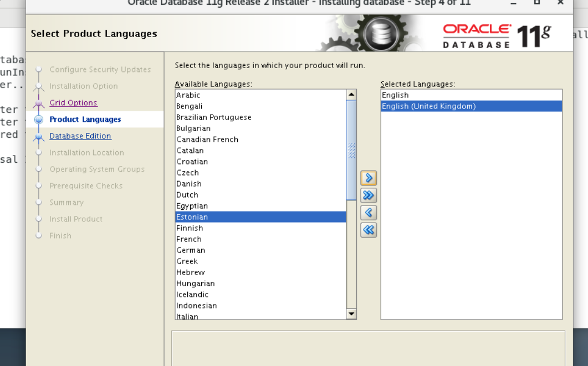Remove selected language with single left arrow

coord(369,213)
